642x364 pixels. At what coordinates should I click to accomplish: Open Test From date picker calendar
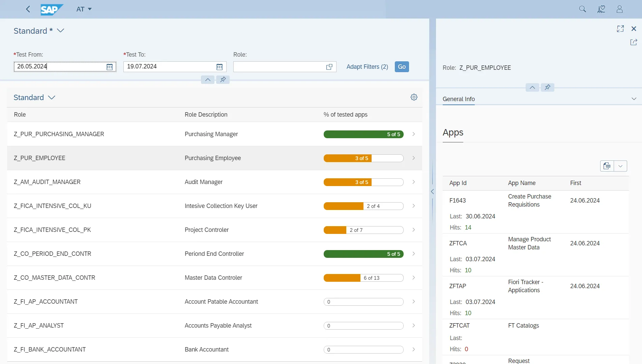(110, 67)
